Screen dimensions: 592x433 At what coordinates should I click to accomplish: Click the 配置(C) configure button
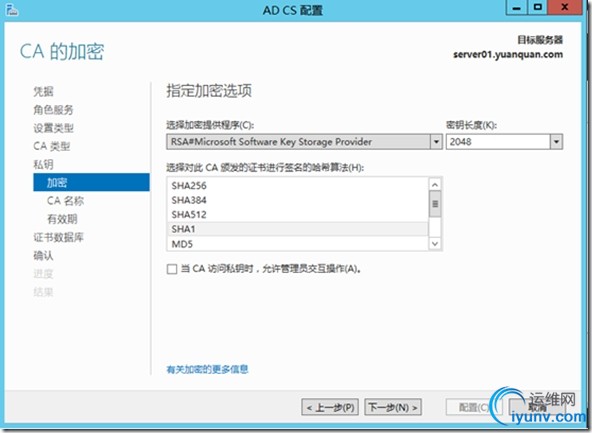pos(473,407)
